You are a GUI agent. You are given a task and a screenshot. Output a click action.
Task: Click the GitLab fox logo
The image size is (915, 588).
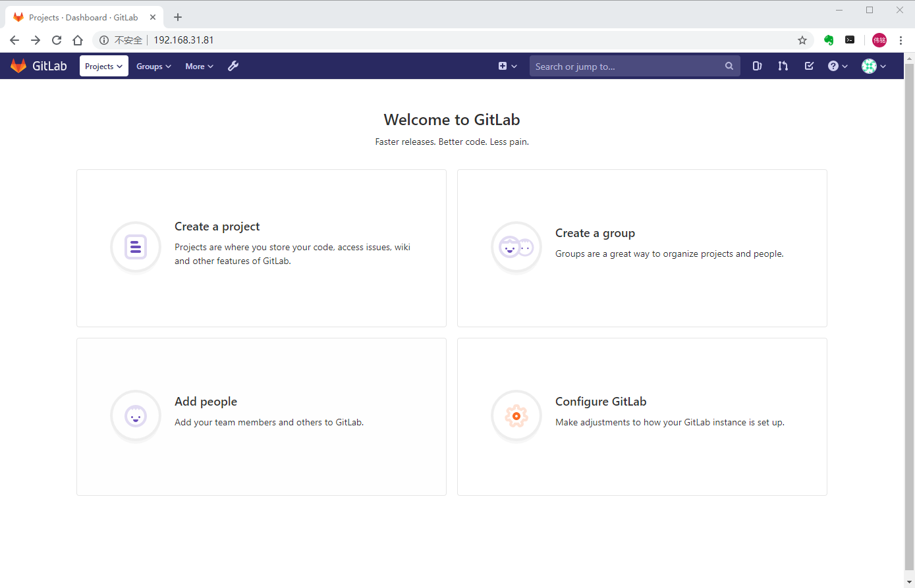(18, 66)
